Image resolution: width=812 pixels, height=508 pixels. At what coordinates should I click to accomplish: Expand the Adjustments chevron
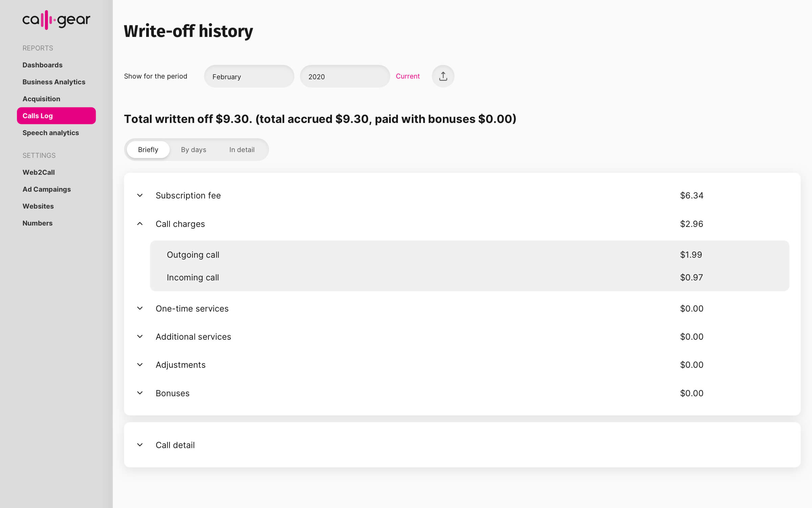pyautogui.click(x=140, y=365)
